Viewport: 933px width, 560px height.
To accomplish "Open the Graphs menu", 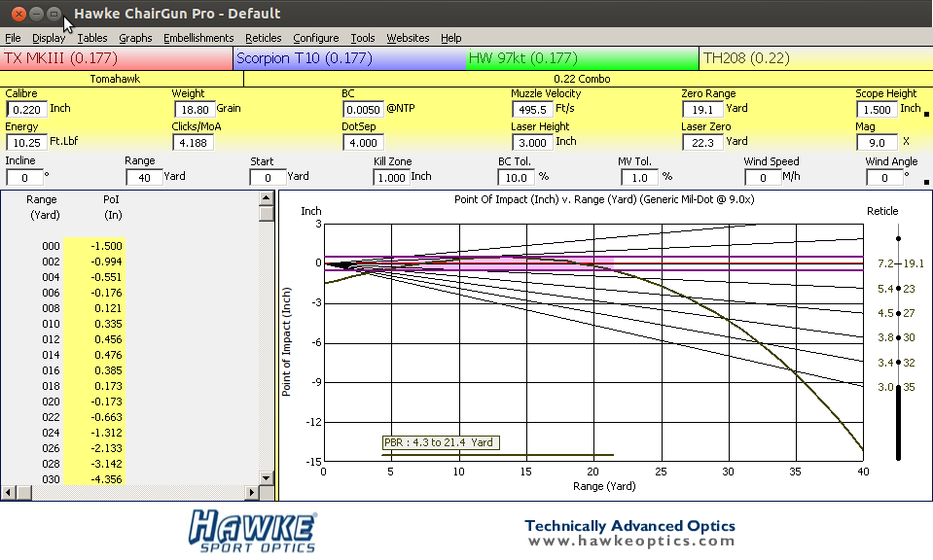I will pos(135,38).
